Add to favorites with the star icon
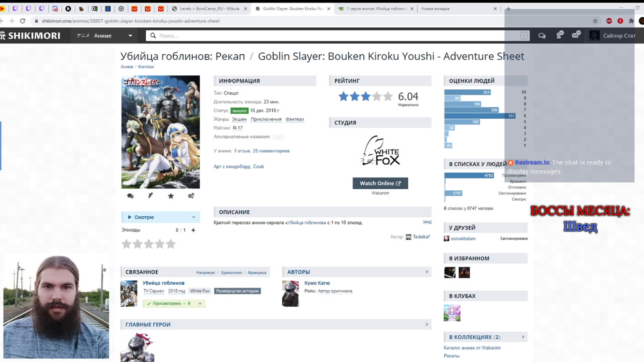The image size is (644, 362). point(171,196)
